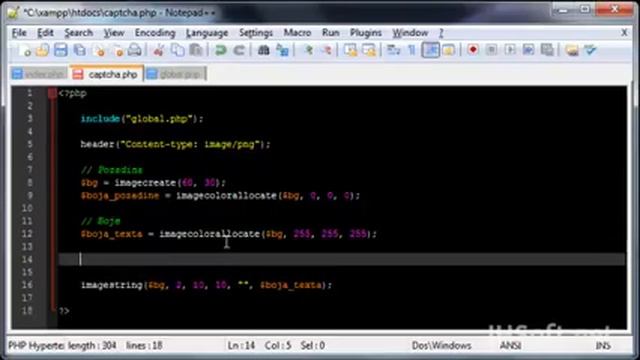Click the Copy toolbar icon
The height and width of the screenshot is (360, 640).
tap(177, 50)
